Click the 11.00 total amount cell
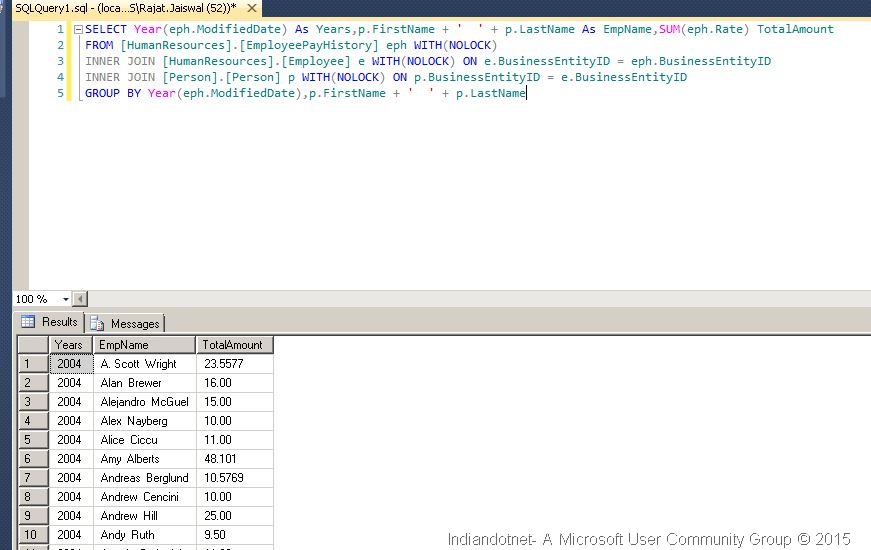Image resolution: width=871 pixels, height=550 pixels. coord(234,439)
